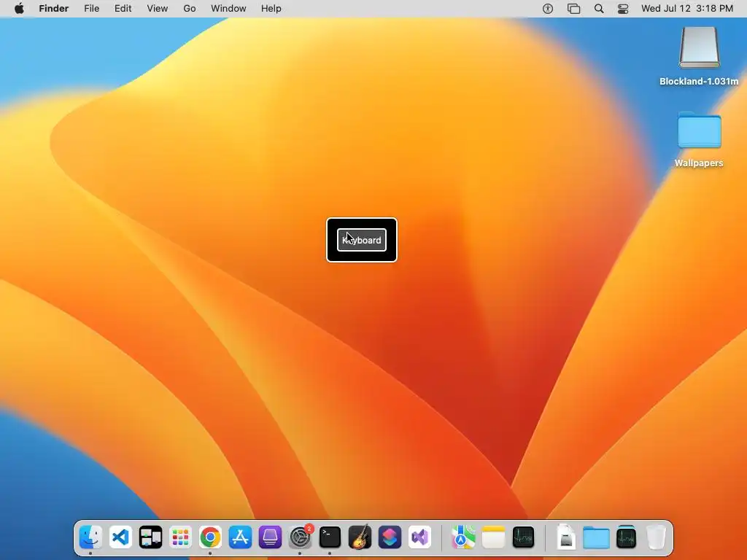Open the Window menu
The image size is (747, 560).
click(228, 9)
